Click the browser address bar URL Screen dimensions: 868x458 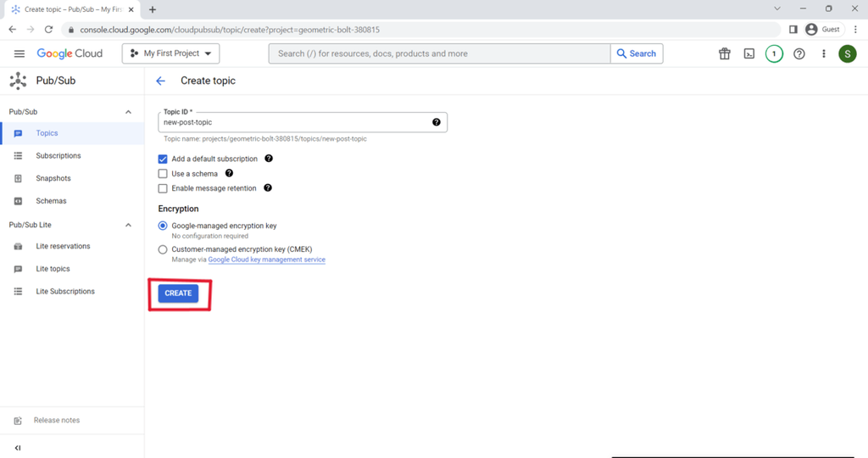[x=230, y=30]
